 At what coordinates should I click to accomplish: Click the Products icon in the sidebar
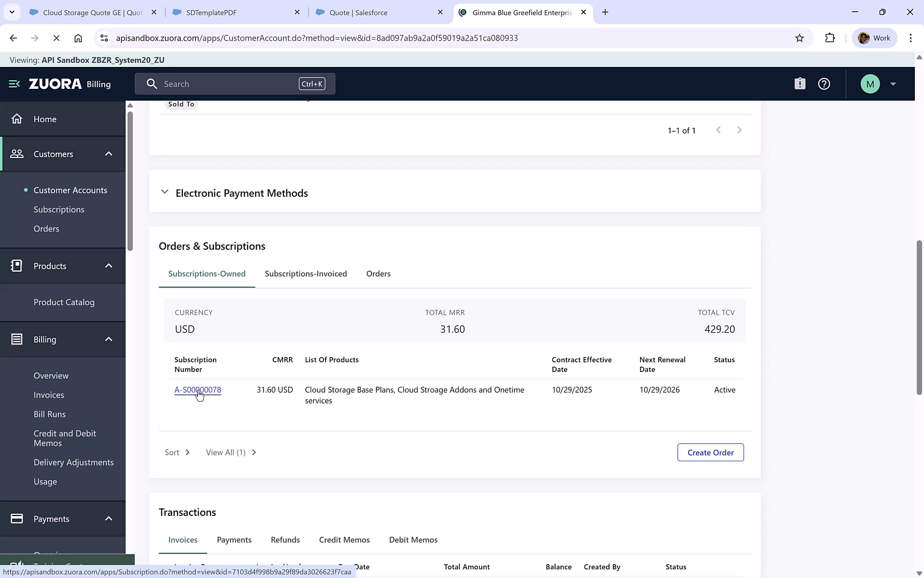pyautogui.click(x=17, y=265)
